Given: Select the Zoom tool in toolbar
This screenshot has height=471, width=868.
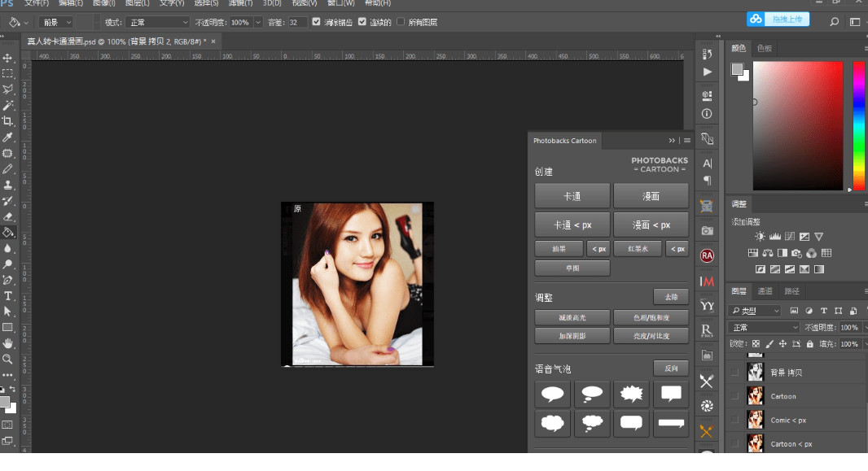Looking at the screenshot, I should click(8, 359).
